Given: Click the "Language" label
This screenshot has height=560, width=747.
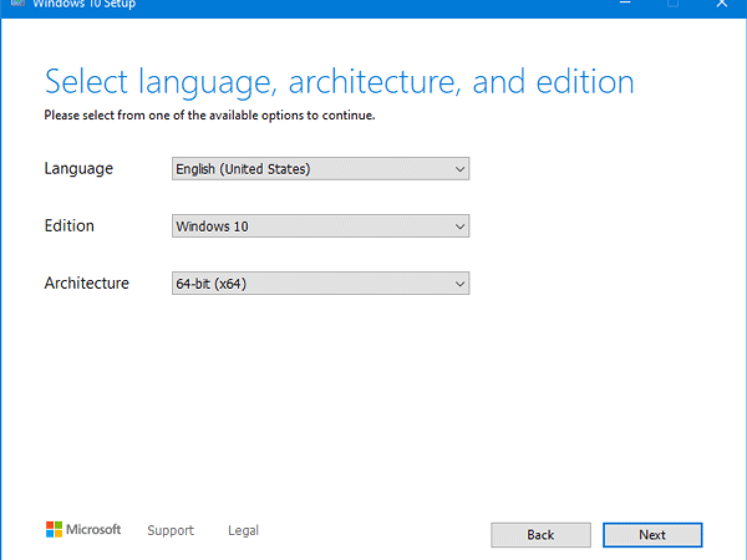Looking at the screenshot, I should coord(78,169).
